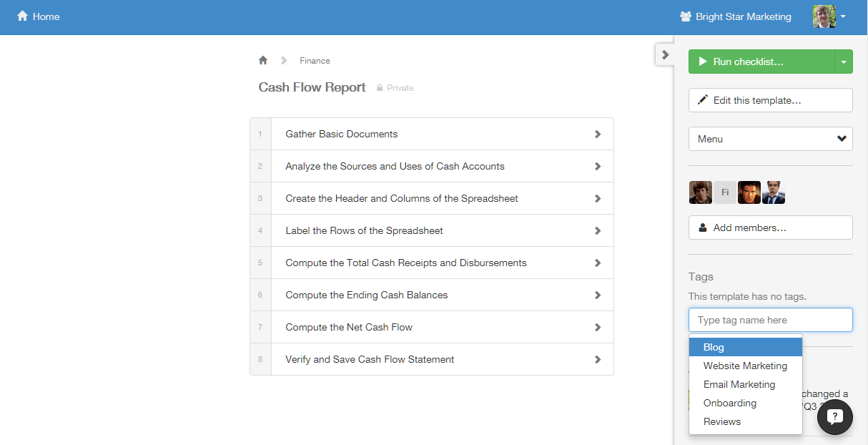Open the Menu dropdown
868x445 pixels.
(x=770, y=139)
